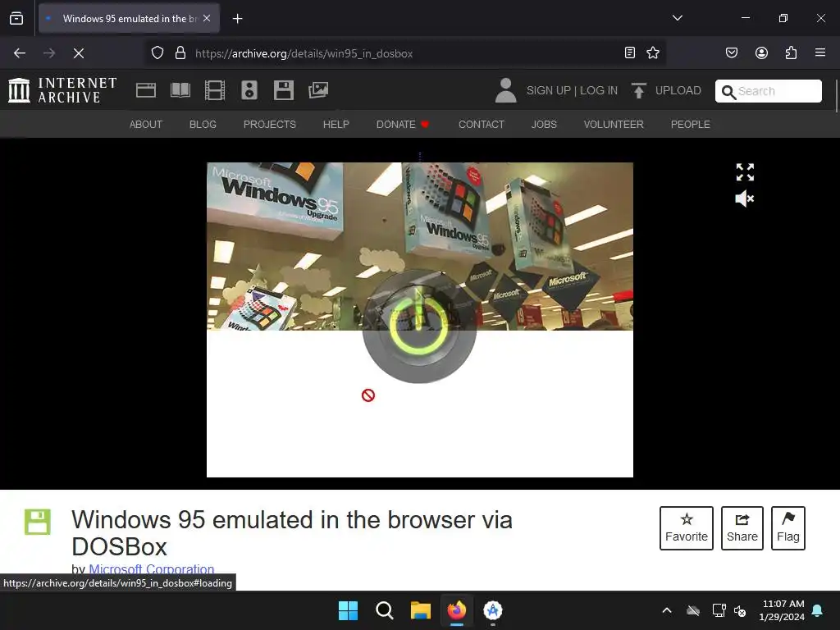Open the BLOG menu item
This screenshot has height=630, width=840.
coord(203,125)
